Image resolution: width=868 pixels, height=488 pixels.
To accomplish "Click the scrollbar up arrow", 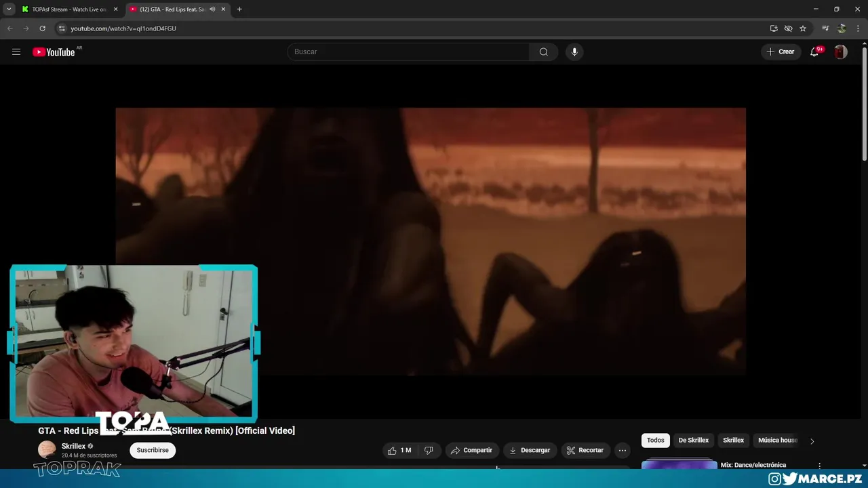I will click(864, 43).
